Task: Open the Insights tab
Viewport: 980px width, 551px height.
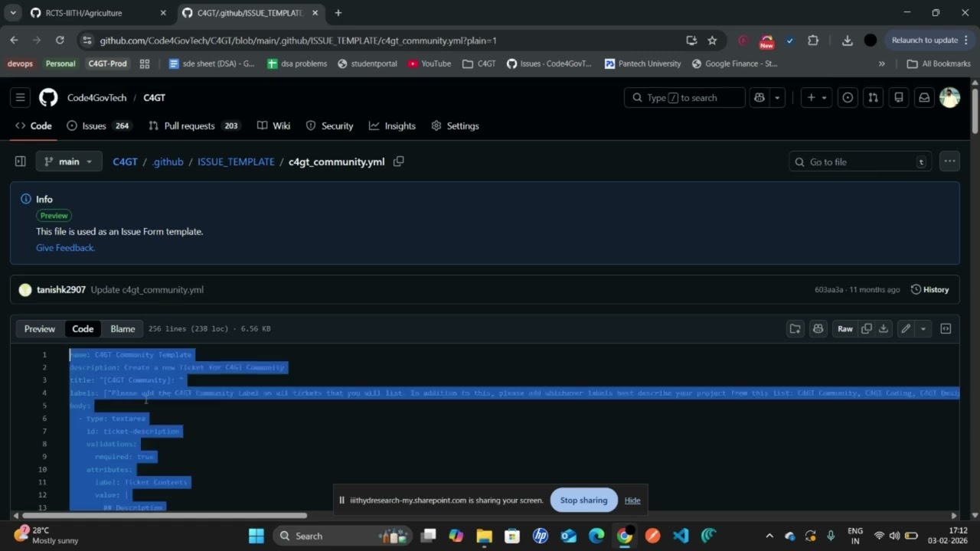Action: [x=392, y=126]
